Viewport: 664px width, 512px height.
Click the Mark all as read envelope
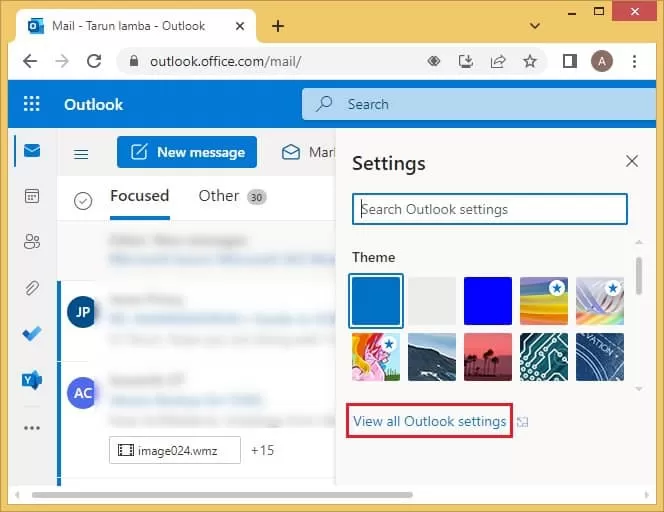(291, 152)
